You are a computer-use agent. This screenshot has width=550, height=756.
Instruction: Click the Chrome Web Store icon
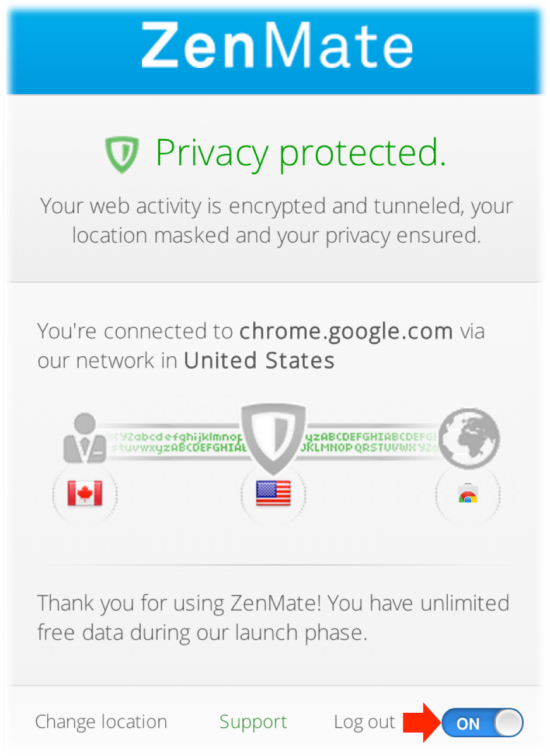(468, 495)
